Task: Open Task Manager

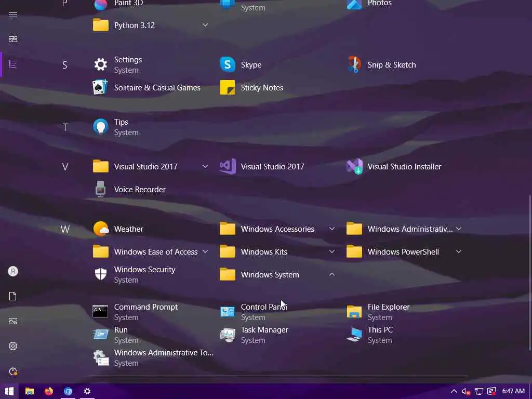Action: coord(278,335)
